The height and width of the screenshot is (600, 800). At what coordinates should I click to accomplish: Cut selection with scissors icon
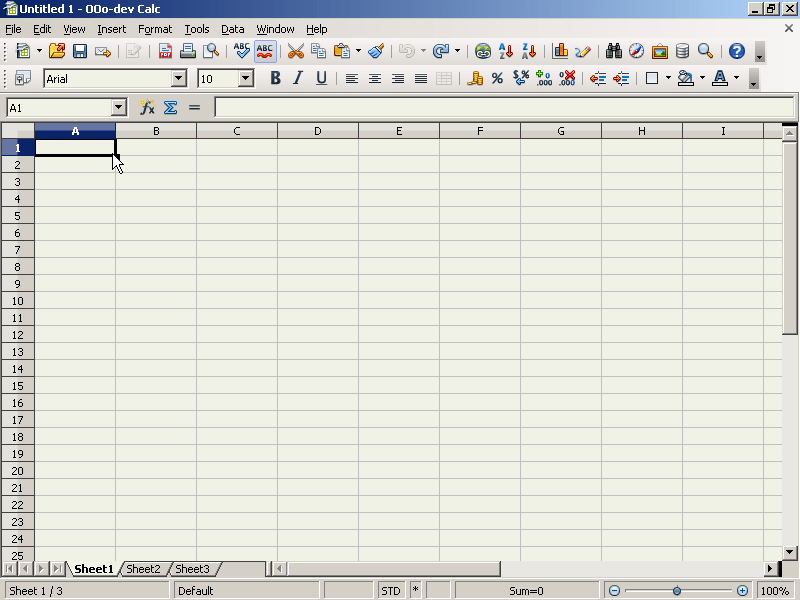pyautogui.click(x=295, y=51)
